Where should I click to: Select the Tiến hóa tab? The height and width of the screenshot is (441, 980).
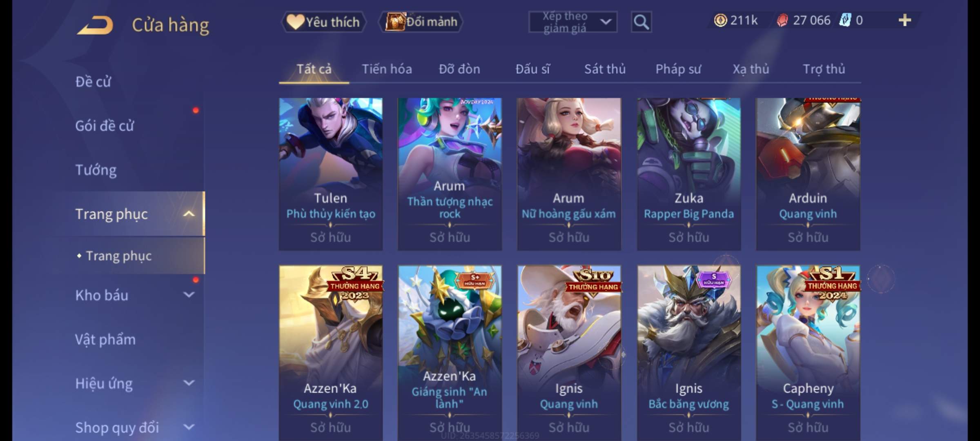point(387,69)
